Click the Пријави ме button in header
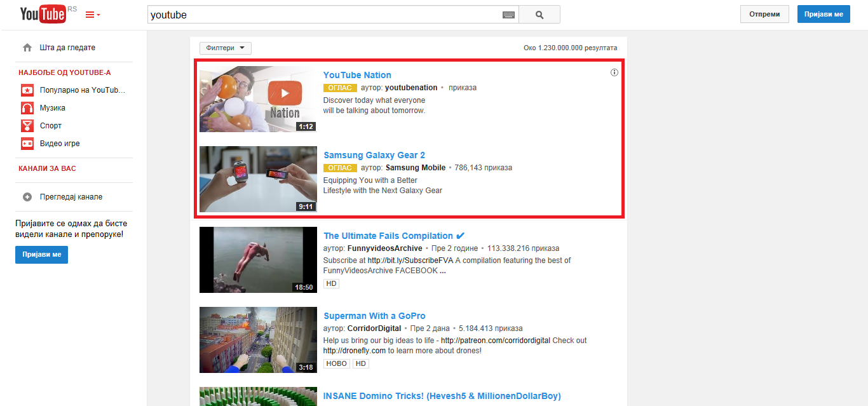Screen dimensions: 868x406 click(x=824, y=14)
